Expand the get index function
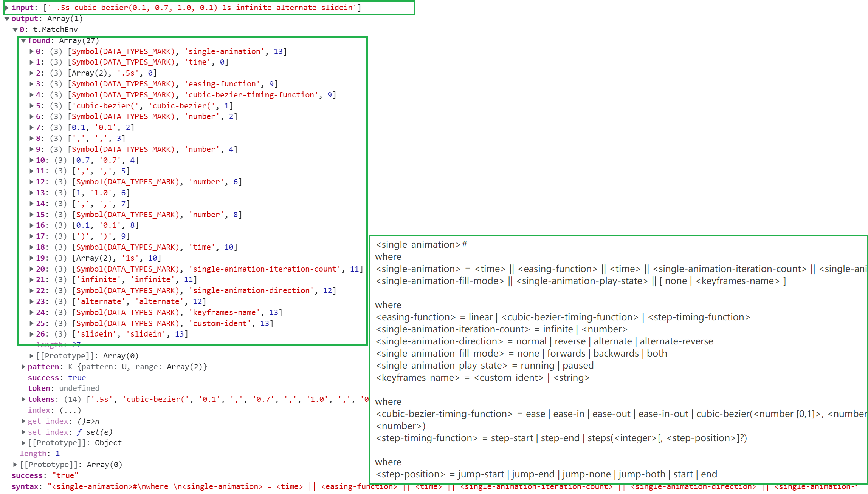Viewport: 868px width, 494px height. point(23,421)
